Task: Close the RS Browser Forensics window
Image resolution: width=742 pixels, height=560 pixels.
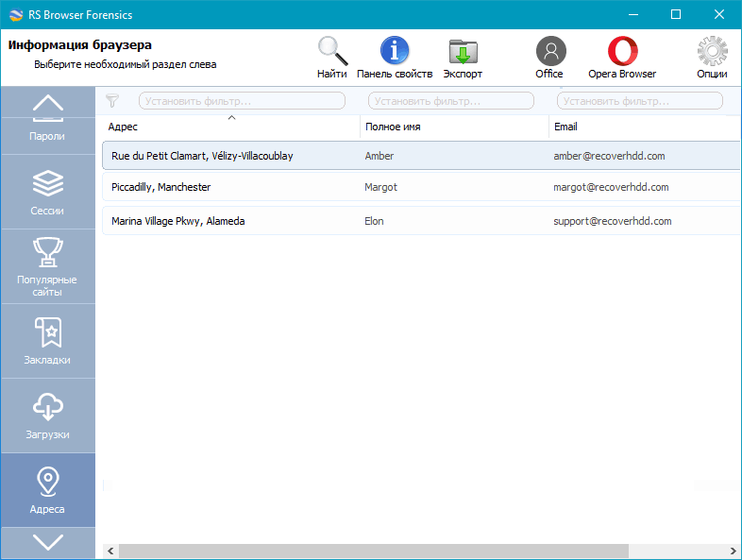Action: point(718,15)
